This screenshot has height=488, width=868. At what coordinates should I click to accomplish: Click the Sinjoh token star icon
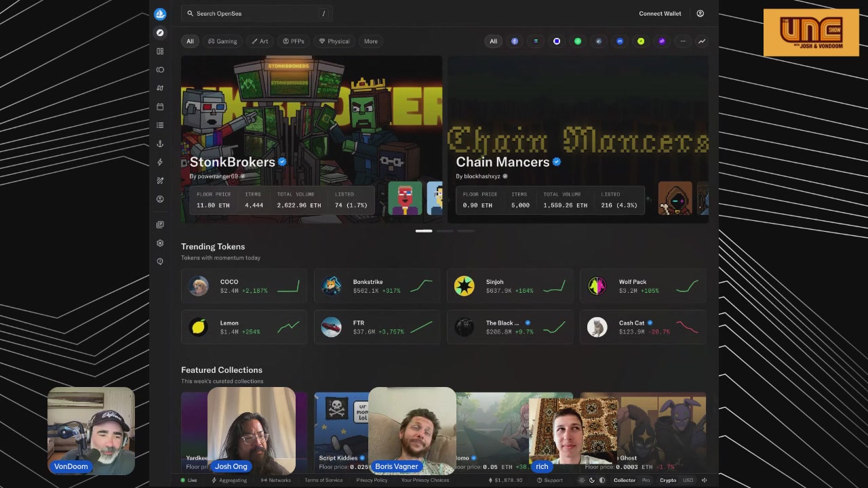click(465, 286)
